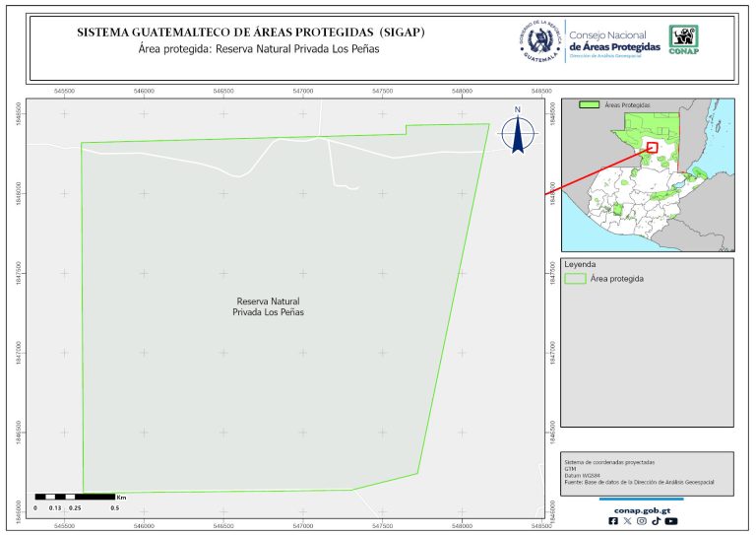Image resolution: width=756 pixels, height=535 pixels.
Task: Click the Gobierno de Guatemala seal
Action: (x=539, y=41)
